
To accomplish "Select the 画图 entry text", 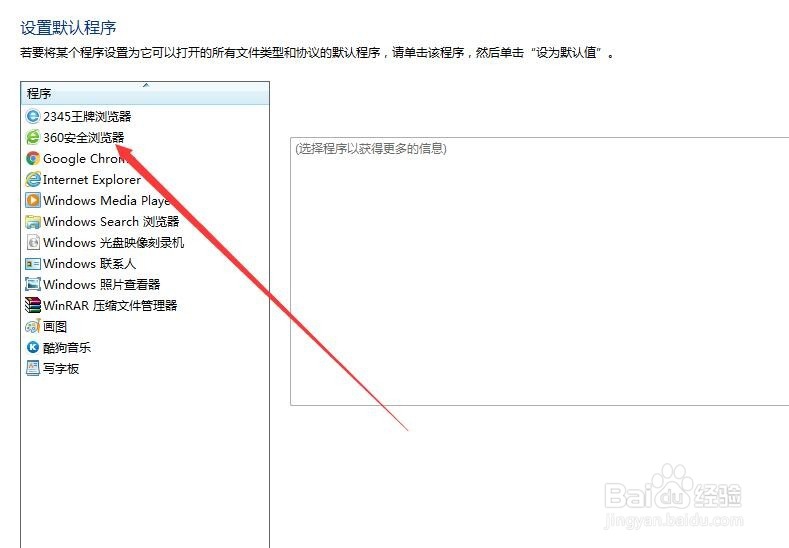I will click(55, 327).
